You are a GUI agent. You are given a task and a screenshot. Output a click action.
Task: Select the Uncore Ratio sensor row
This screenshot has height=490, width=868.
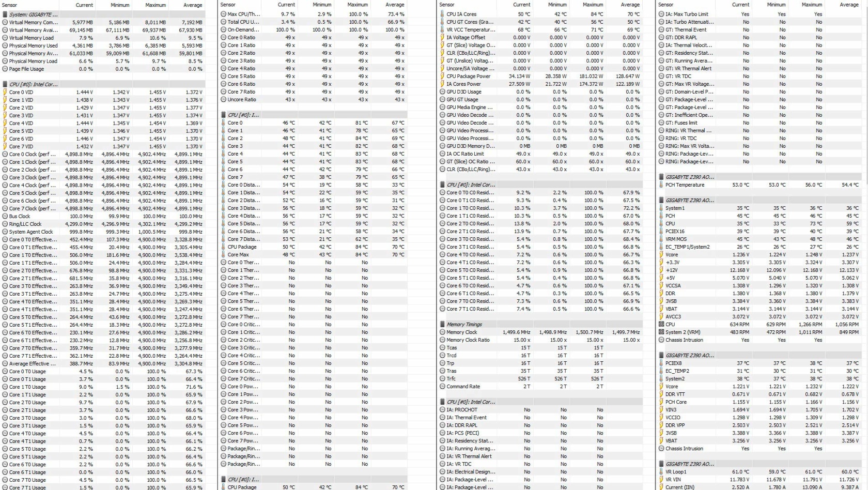click(242, 100)
